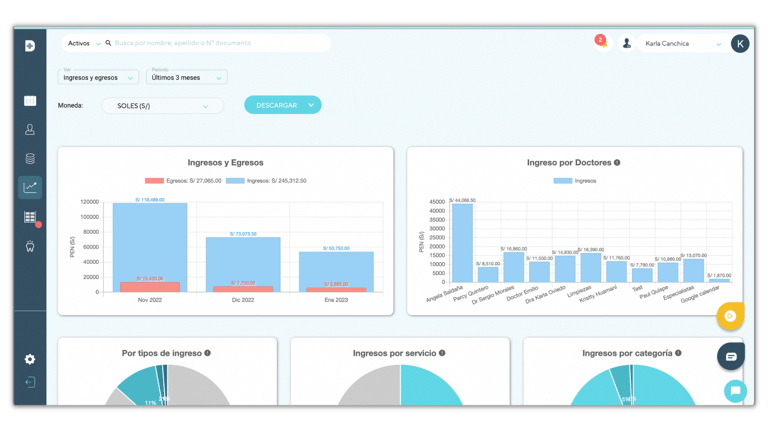Open the patients icon in the sidebar
Viewport: 768px width, 432px height.
30,129
